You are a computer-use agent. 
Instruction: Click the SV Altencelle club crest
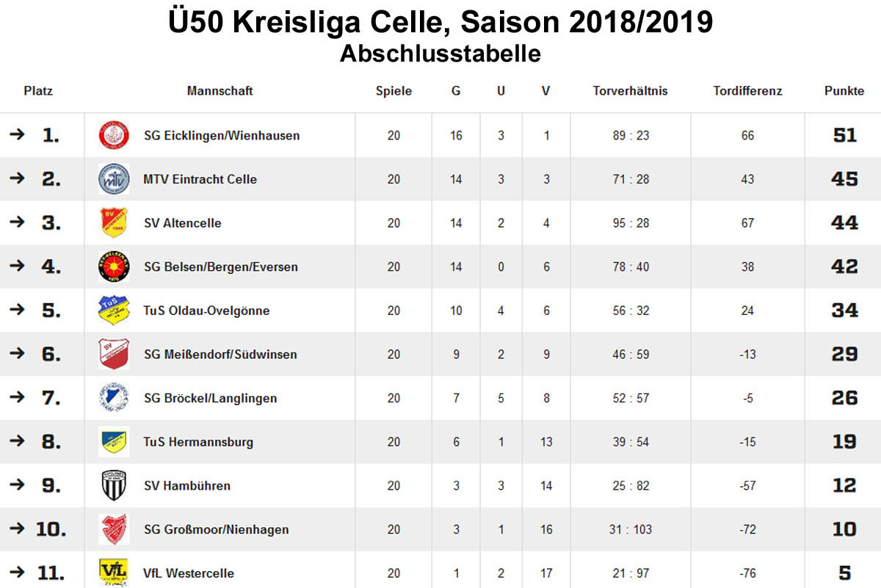[x=114, y=223]
